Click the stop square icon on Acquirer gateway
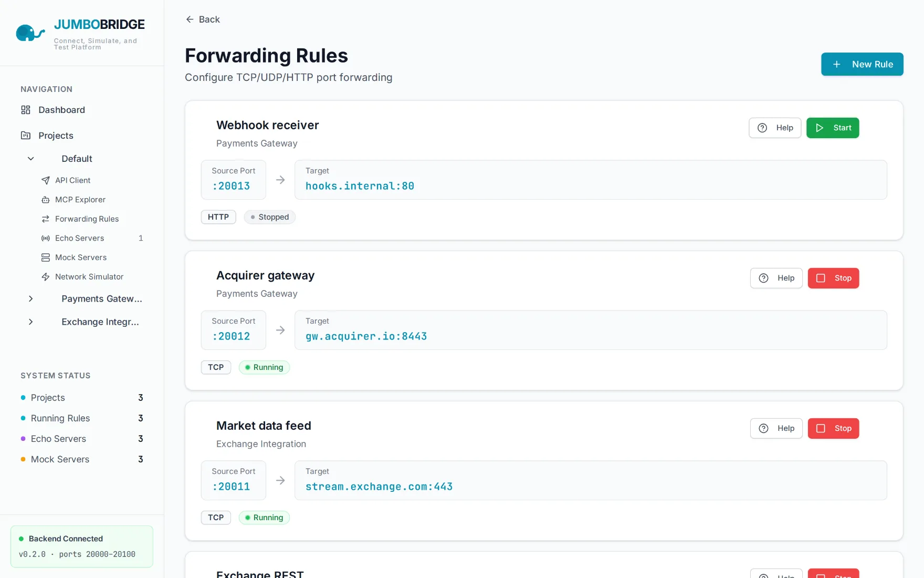924x578 pixels. [x=821, y=278]
